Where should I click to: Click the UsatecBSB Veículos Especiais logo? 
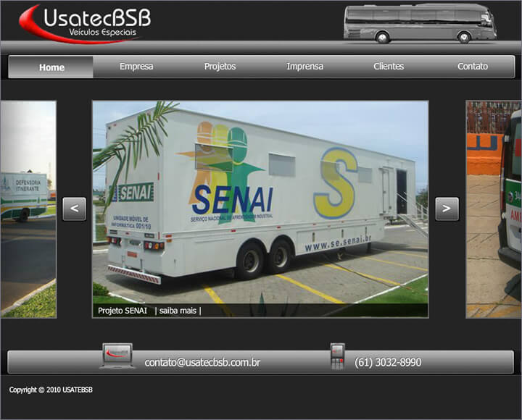(85, 24)
